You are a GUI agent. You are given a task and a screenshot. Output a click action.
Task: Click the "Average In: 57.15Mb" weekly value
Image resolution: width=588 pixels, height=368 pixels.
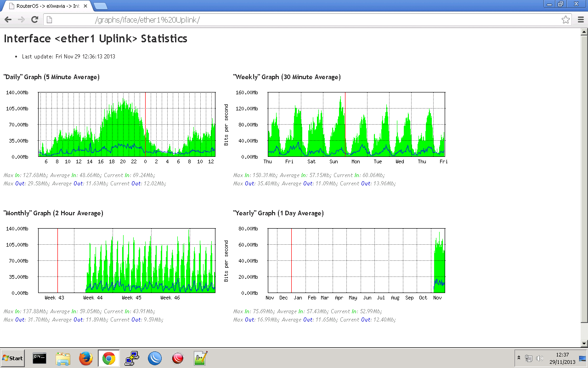[x=305, y=175]
